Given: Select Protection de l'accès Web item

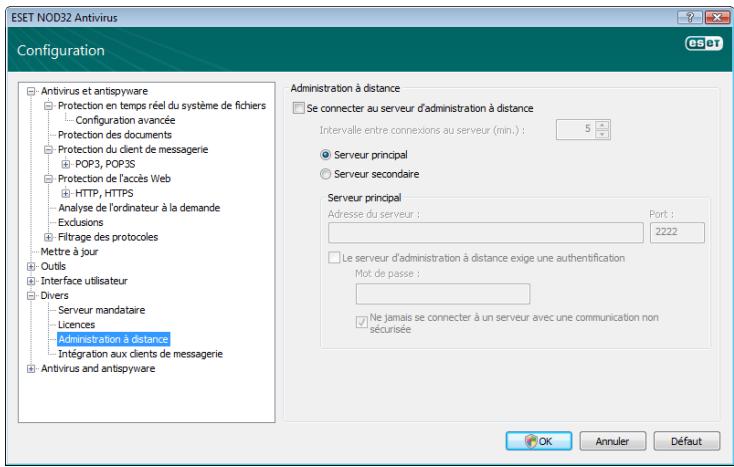Looking at the screenshot, I should coord(114,179).
